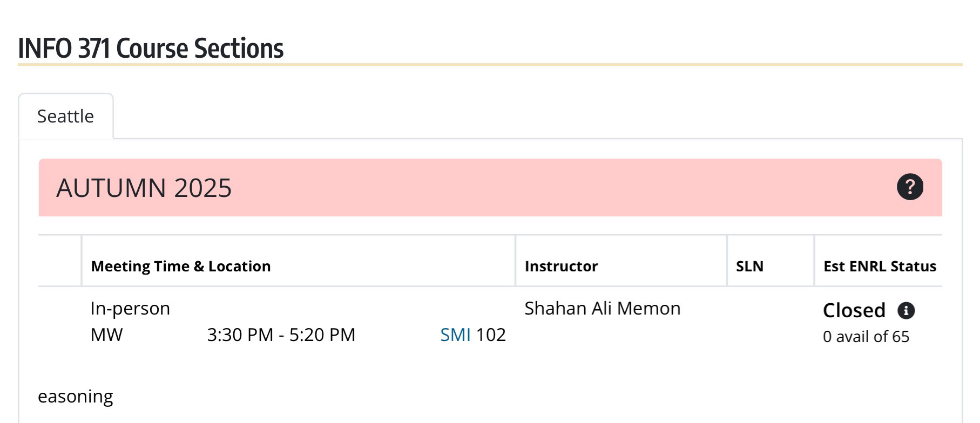Click the 3:30 PM - 5:20 PM time
The width and height of the screenshot is (980, 423).
[x=281, y=335]
